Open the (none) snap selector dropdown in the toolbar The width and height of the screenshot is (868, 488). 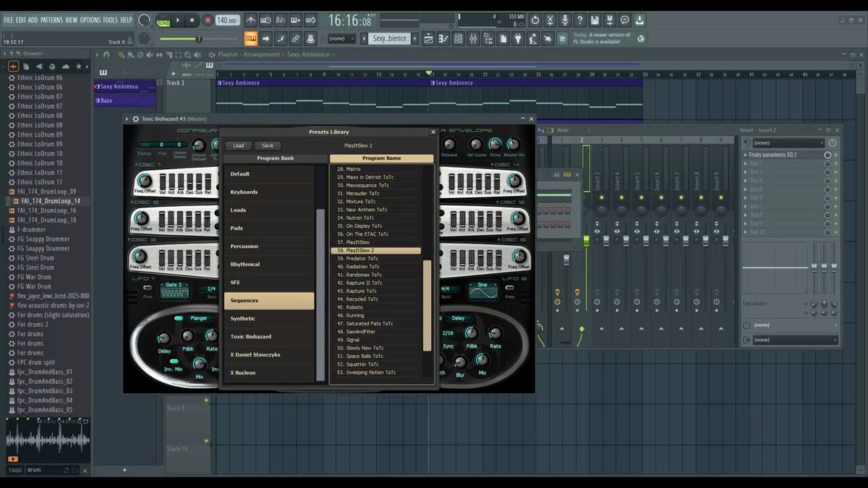coord(341,38)
